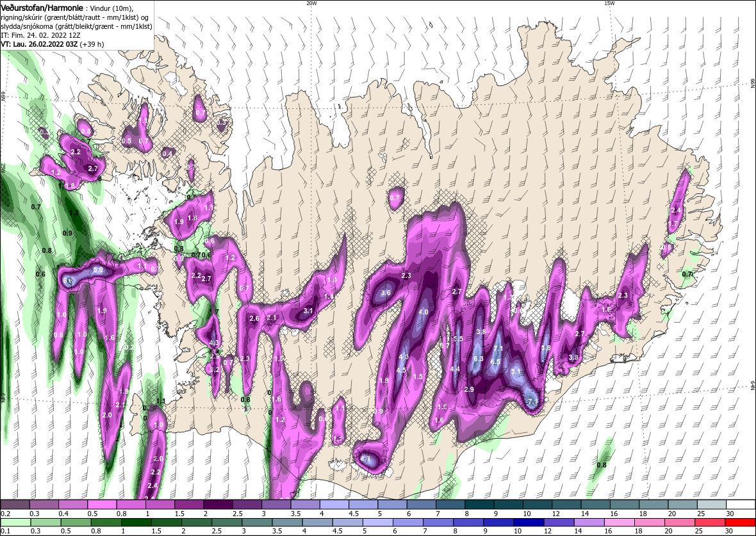The width and height of the screenshot is (756, 536).
Task: Click the light pink swatch labeled 16 in rain legend
Action: pyautogui.click(x=620, y=523)
